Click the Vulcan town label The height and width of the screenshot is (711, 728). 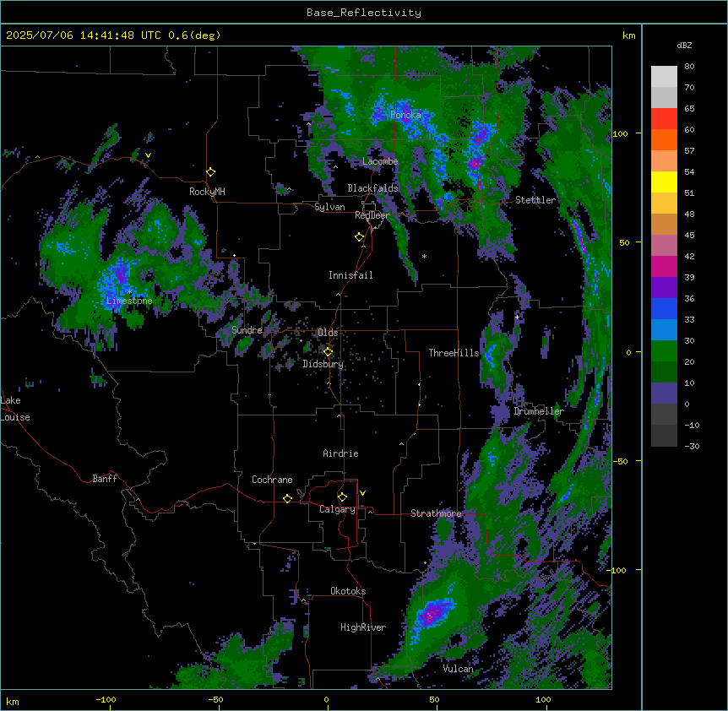(x=459, y=669)
